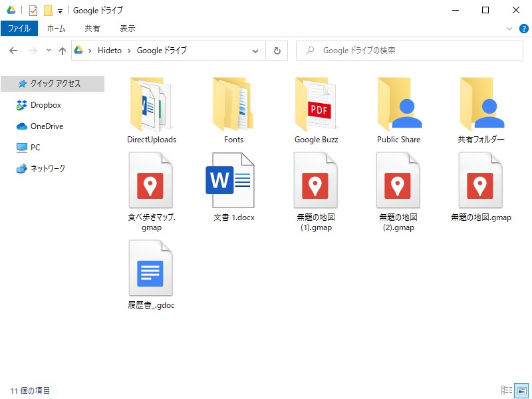Navigate back with the back arrow
532x399 pixels.
pyautogui.click(x=13, y=50)
